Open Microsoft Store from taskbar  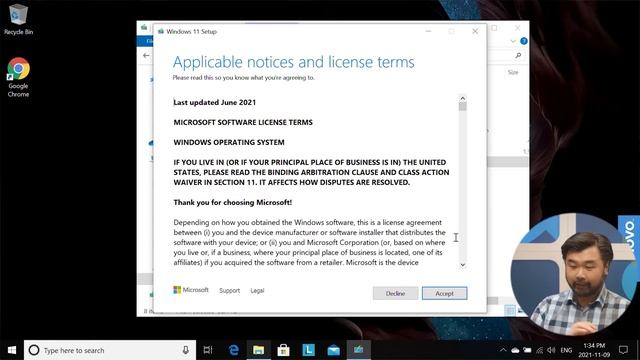tap(283, 350)
